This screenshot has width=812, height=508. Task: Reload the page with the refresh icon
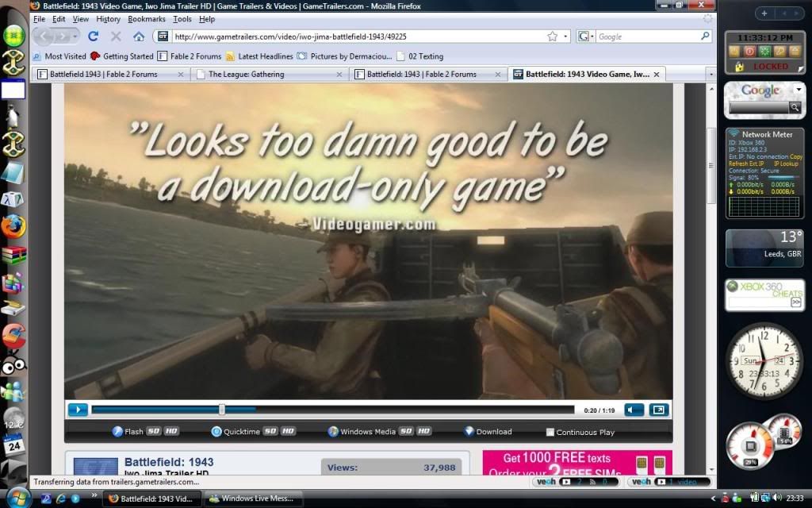click(94, 37)
